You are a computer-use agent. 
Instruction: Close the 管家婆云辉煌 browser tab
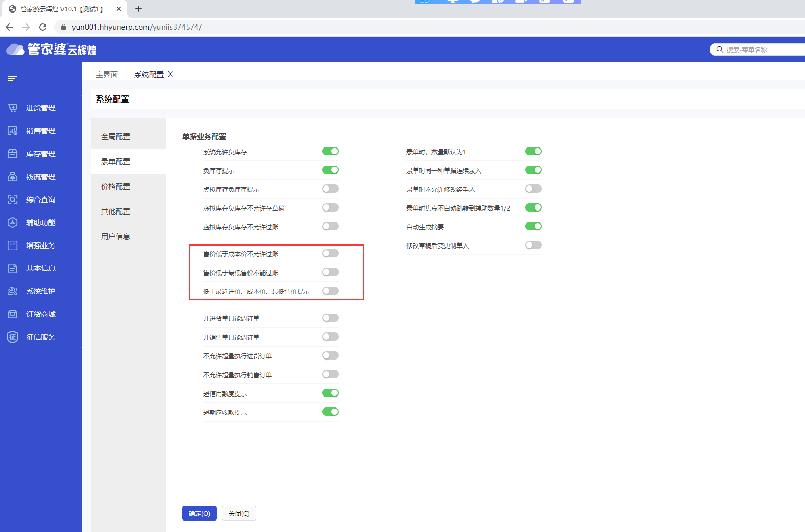[x=119, y=9]
